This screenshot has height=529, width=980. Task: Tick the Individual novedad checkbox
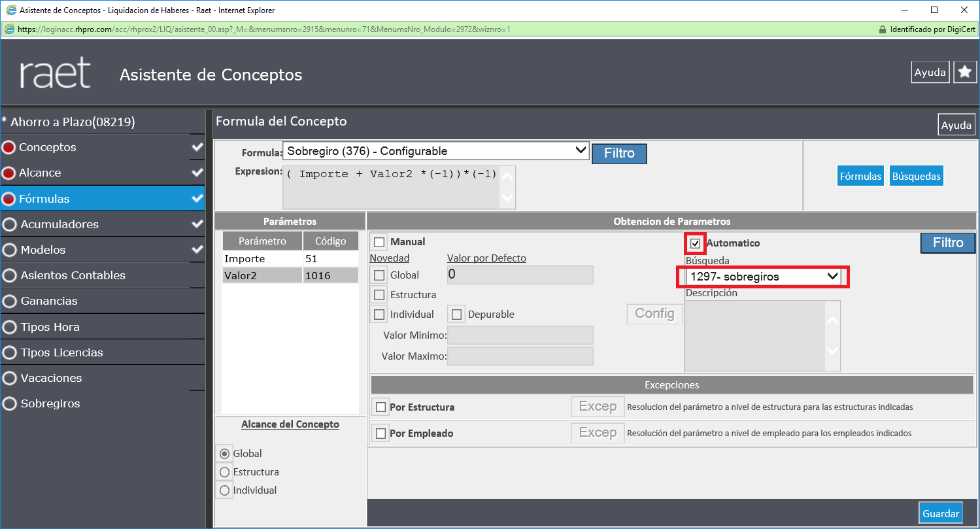click(379, 315)
